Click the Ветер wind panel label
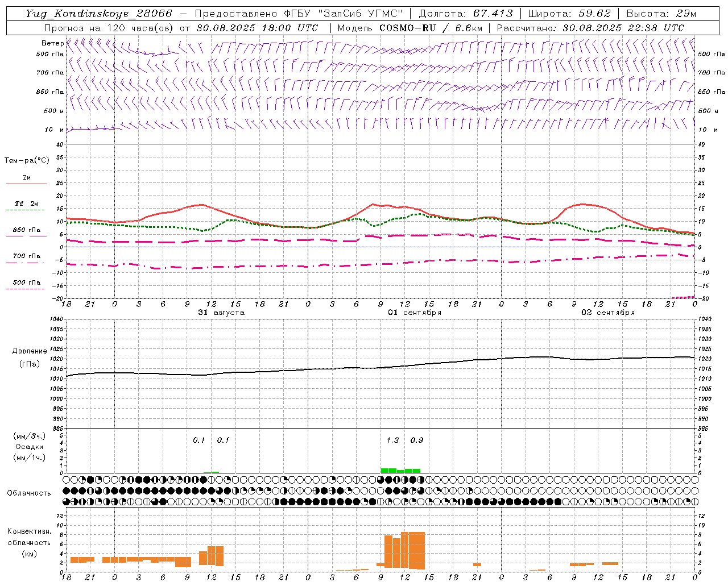 [52, 43]
